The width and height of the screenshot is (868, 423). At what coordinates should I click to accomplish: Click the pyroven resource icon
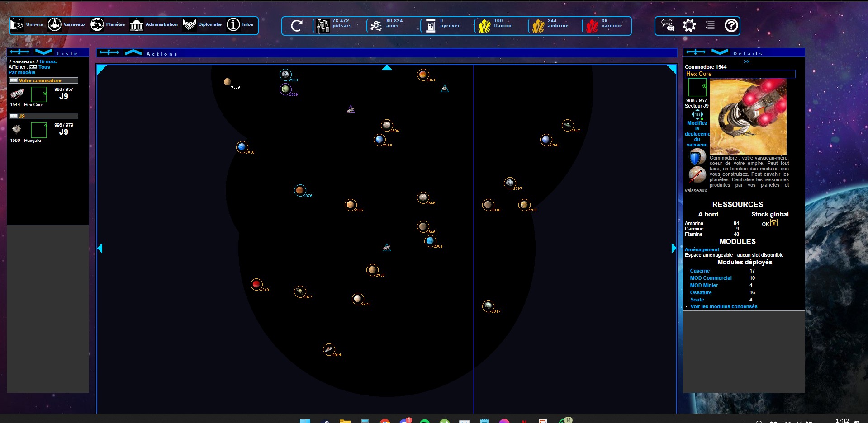coord(431,26)
